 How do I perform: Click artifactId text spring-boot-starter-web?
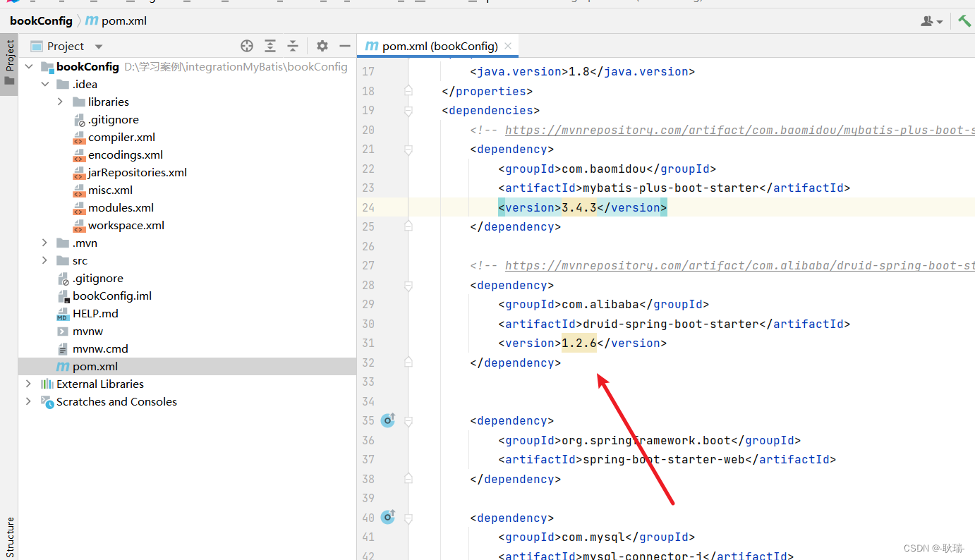coord(664,459)
